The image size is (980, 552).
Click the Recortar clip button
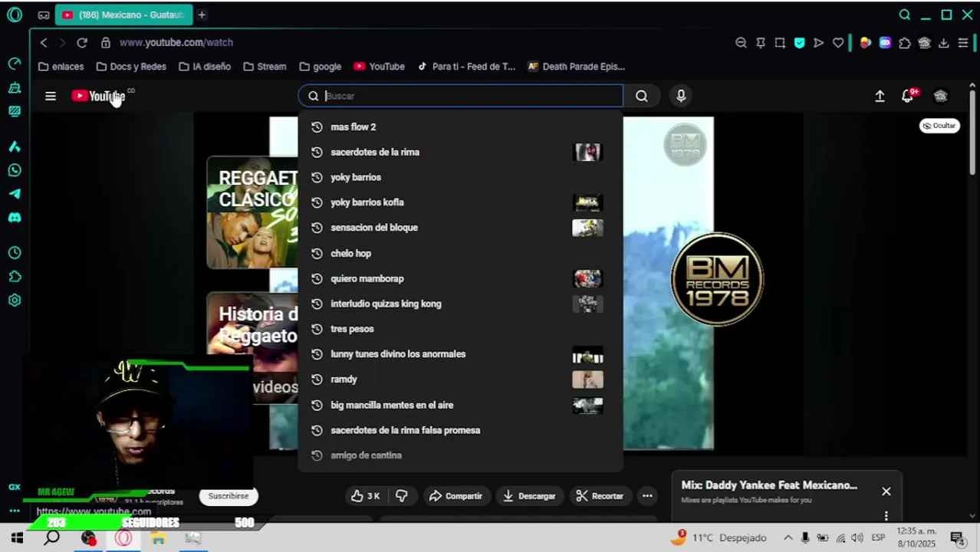600,496
